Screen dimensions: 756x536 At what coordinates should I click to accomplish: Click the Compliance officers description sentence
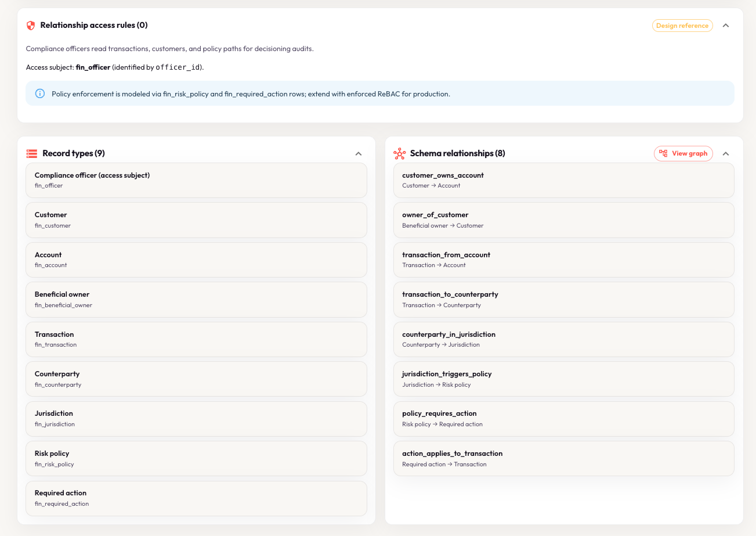tap(170, 49)
